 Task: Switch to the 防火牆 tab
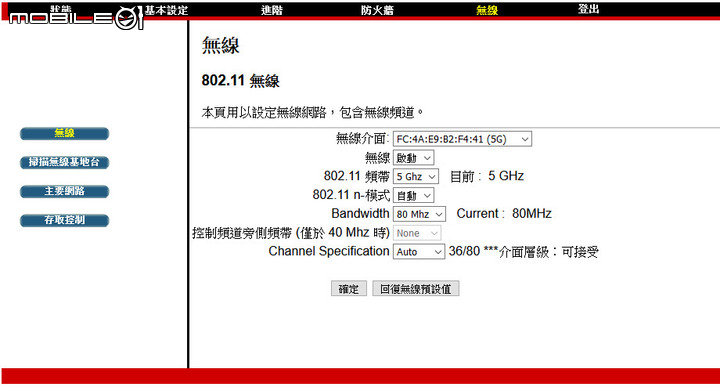(x=377, y=10)
